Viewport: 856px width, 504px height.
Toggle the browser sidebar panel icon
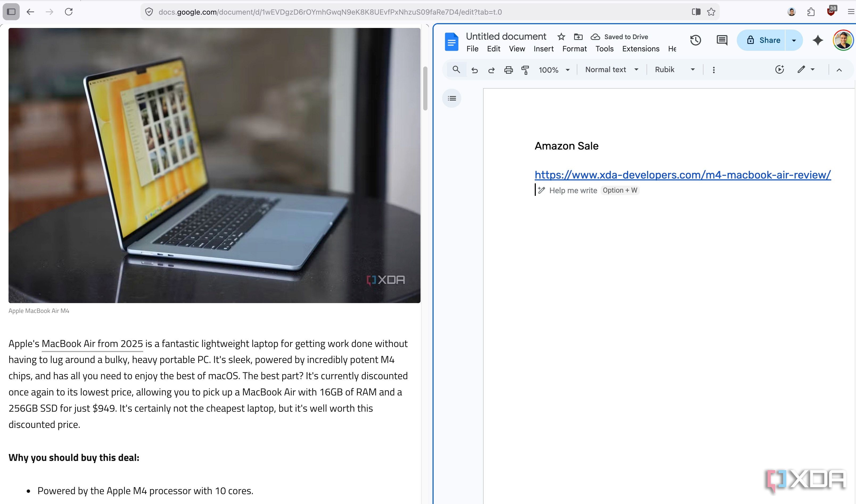(x=11, y=12)
